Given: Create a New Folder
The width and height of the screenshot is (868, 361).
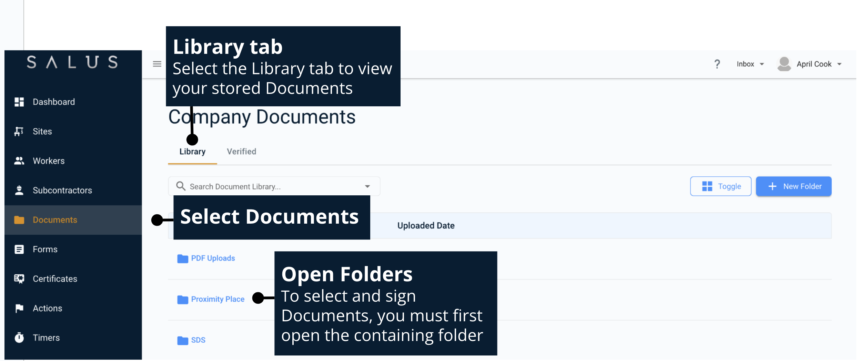Looking at the screenshot, I should pyautogui.click(x=794, y=186).
